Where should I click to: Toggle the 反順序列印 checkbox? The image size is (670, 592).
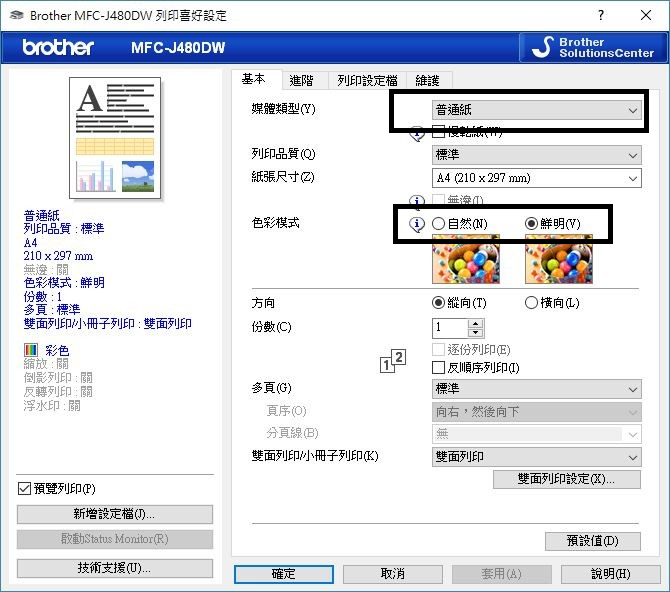(438, 368)
